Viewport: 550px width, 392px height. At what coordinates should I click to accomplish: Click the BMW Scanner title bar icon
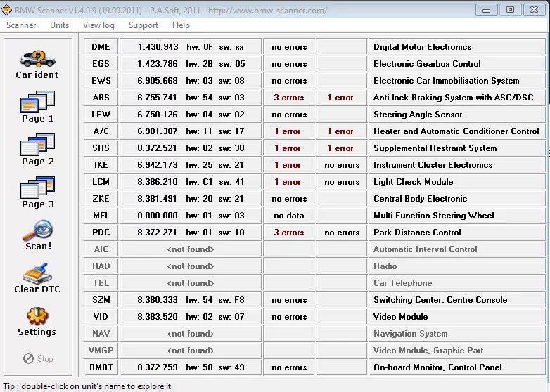click(6, 10)
